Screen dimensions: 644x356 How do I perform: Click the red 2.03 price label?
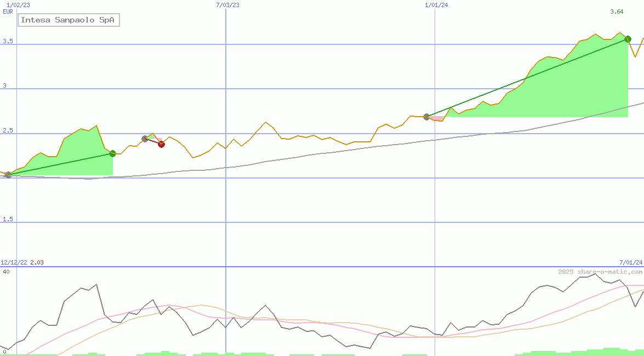(x=37, y=263)
